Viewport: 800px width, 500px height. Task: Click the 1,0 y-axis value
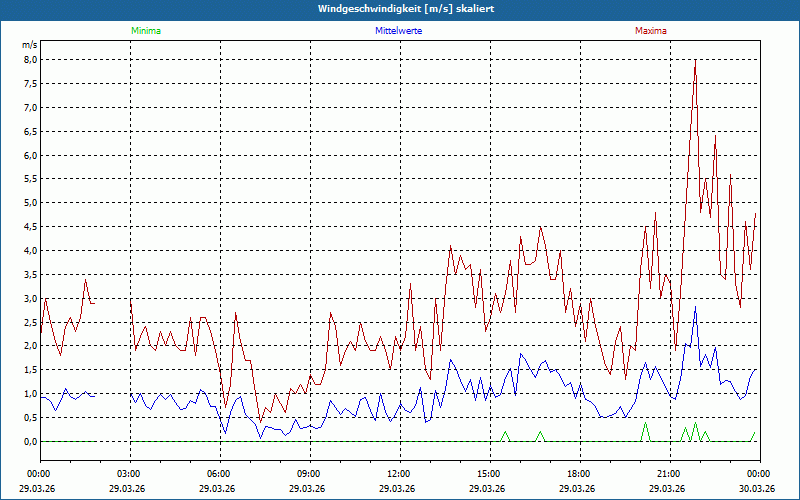click(30, 394)
